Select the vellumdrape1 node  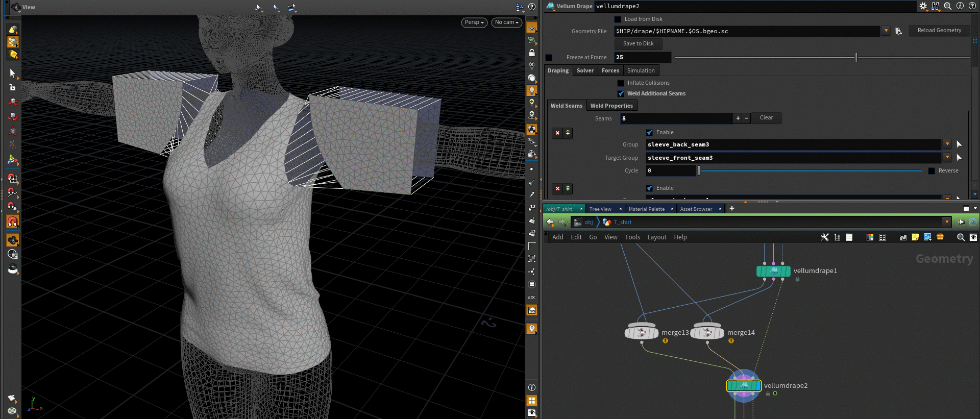(773, 271)
